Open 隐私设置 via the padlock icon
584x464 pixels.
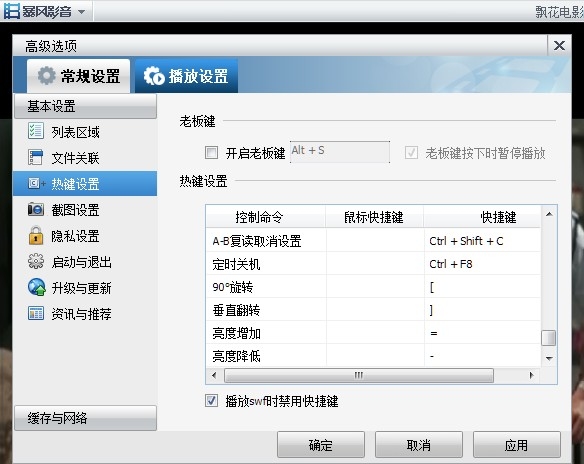[36, 235]
